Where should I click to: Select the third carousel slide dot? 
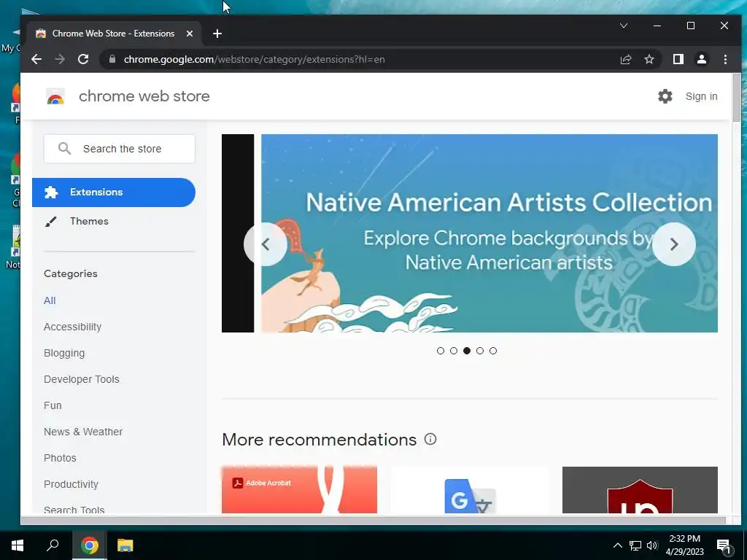(x=467, y=351)
